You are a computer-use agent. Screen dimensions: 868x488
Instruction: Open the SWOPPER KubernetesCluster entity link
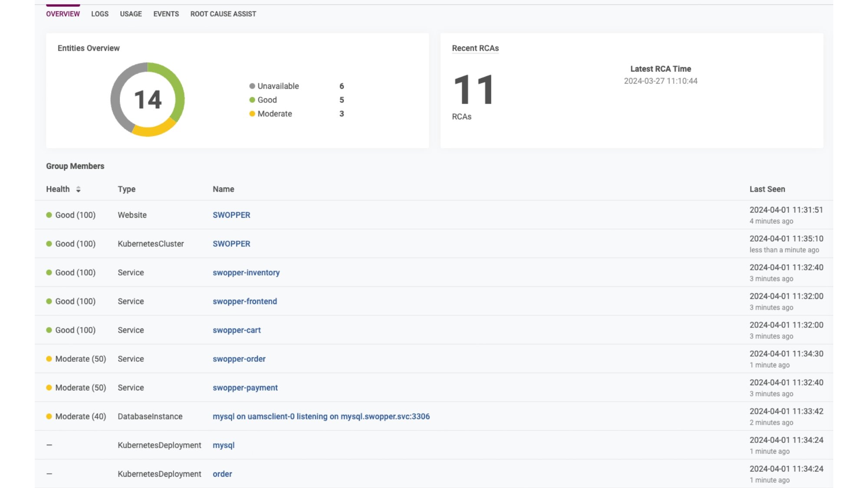[231, 244]
